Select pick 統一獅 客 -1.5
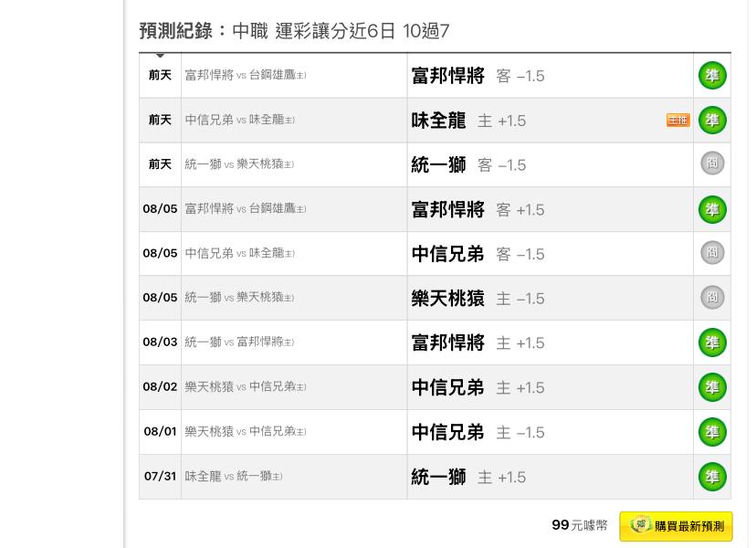 [x=468, y=165]
